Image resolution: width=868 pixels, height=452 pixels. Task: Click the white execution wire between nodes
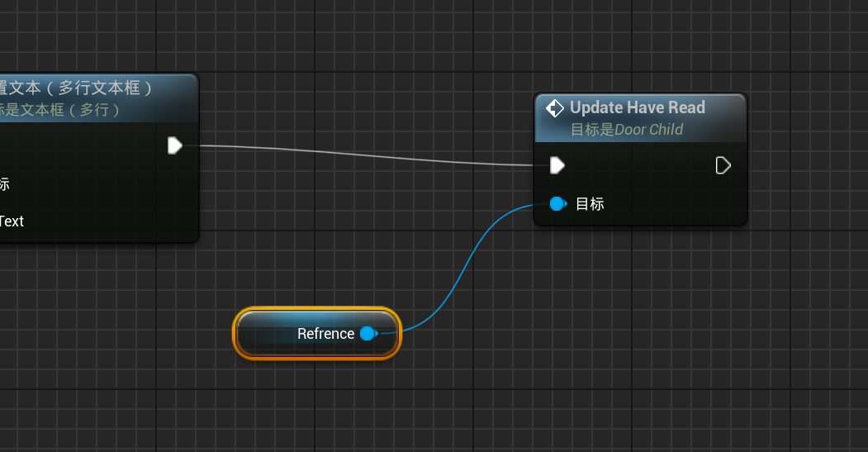[363, 151]
